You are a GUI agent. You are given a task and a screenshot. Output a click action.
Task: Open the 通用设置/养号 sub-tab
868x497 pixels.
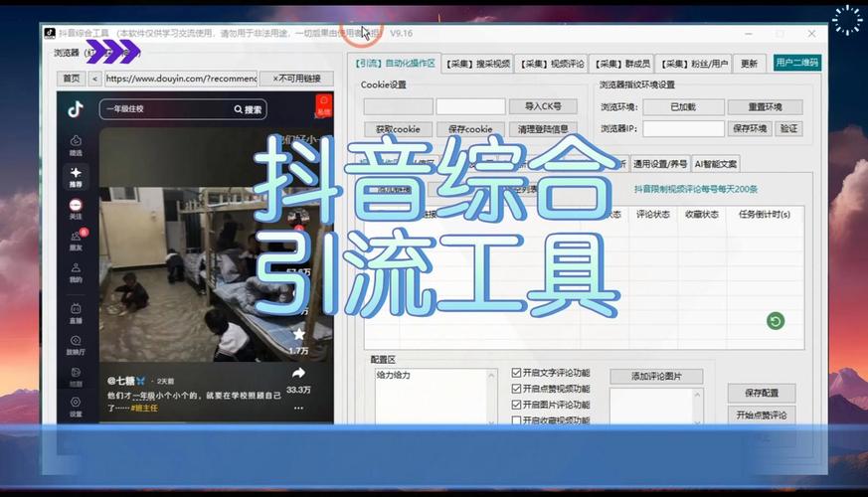[x=660, y=164]
